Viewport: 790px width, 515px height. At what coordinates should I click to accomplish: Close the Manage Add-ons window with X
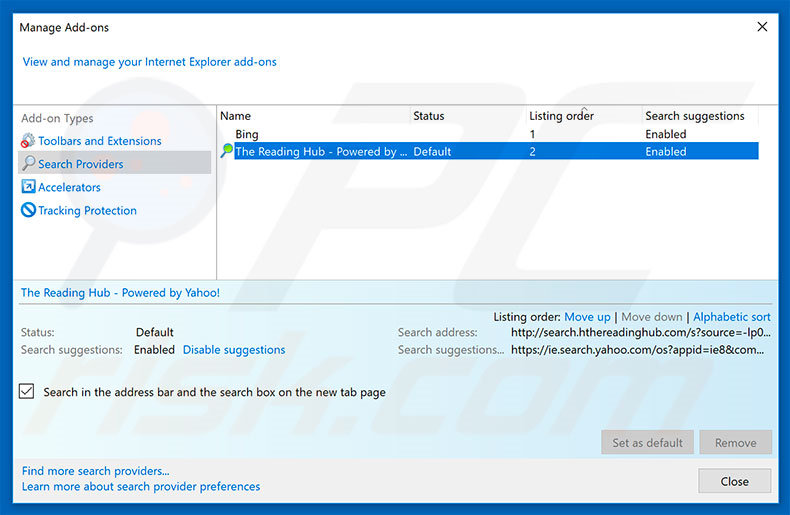(x=763, y=27)
